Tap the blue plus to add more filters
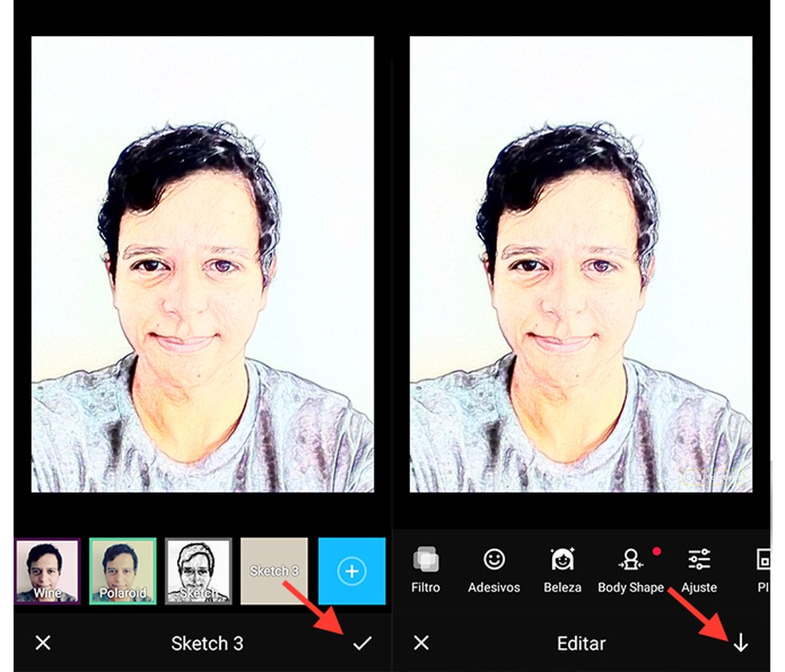The image size is (785, 672). (351, 571)
